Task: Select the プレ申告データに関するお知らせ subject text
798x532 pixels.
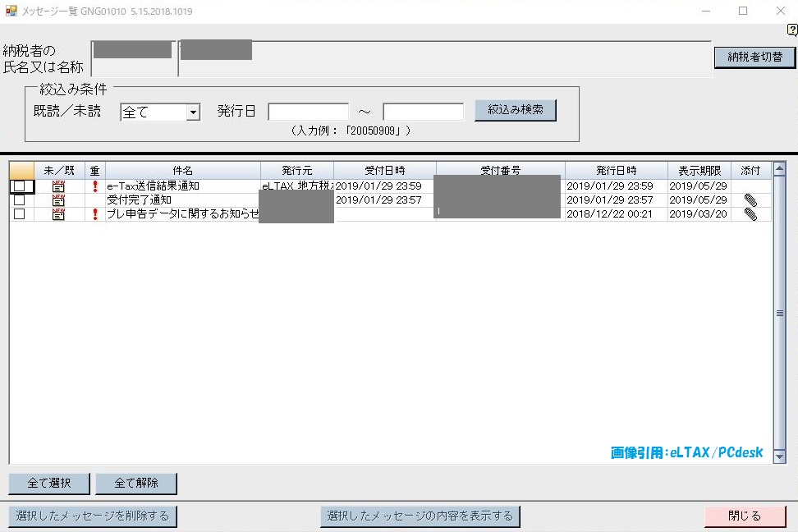Action: [183, 213]
